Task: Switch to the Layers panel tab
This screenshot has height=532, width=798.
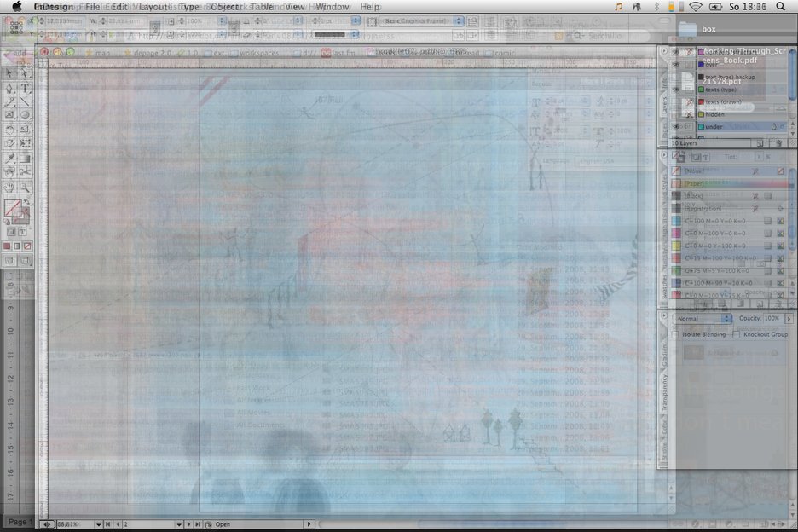Action: [664, 106]
